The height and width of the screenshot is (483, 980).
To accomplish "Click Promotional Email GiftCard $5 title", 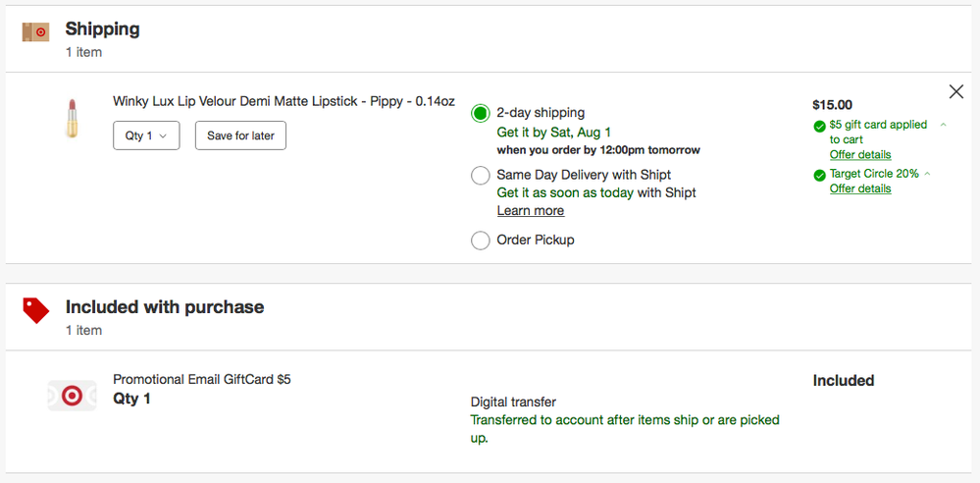I will point(202,379).
